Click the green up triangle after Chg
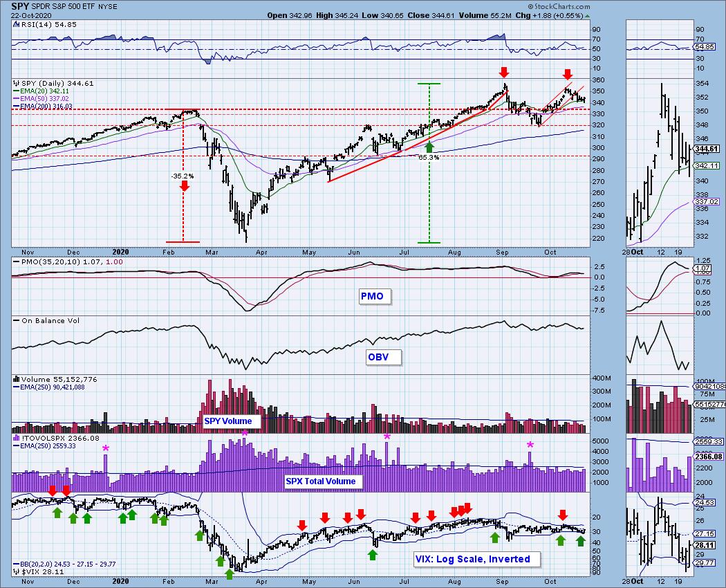 588,16
